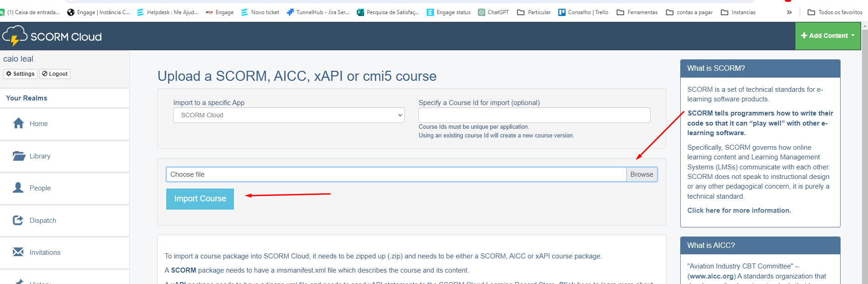Click the Settings gear icon
This screenshot has height=284, width=868.
pyautogui.click(x=9, y=74)
